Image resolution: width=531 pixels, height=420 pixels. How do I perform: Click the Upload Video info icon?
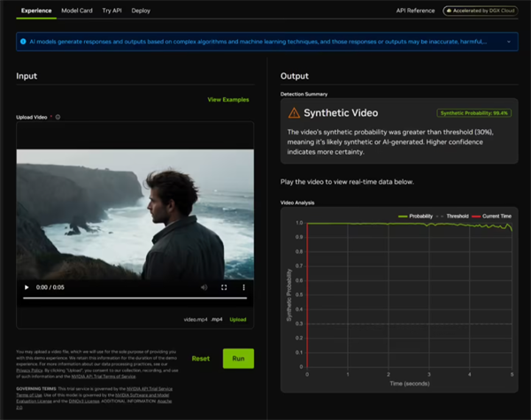(58, 117)
